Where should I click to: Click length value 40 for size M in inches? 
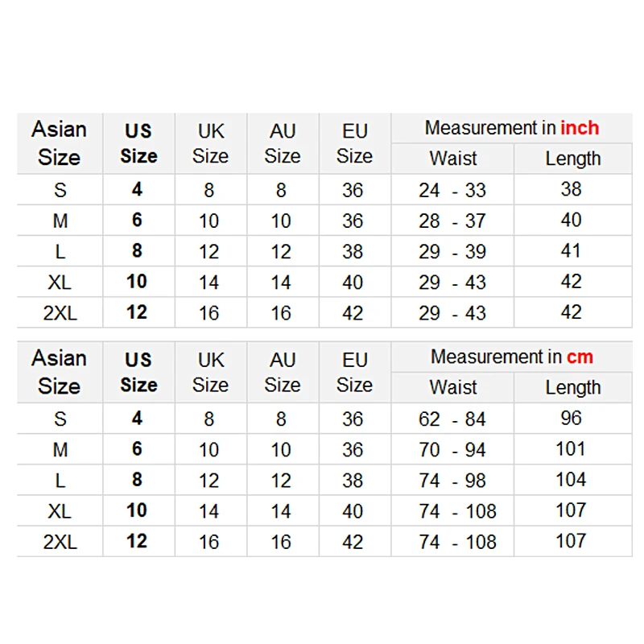click(571, 221)
